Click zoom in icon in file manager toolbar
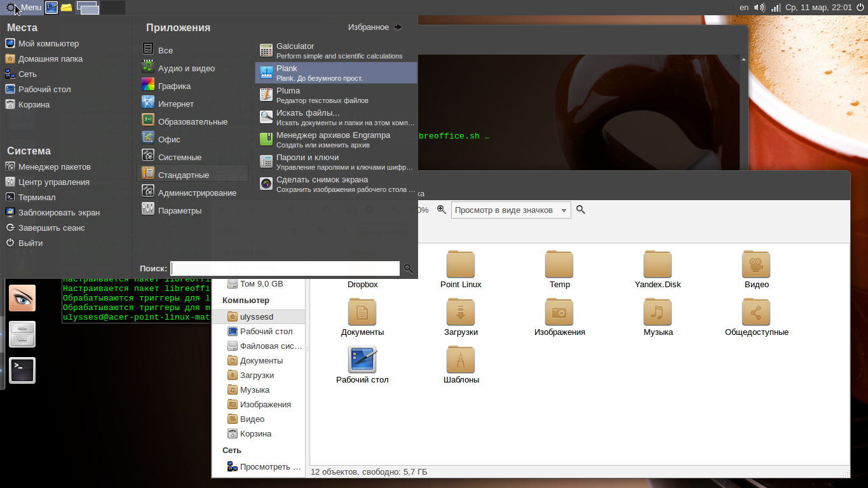 [x=442, y=210]
